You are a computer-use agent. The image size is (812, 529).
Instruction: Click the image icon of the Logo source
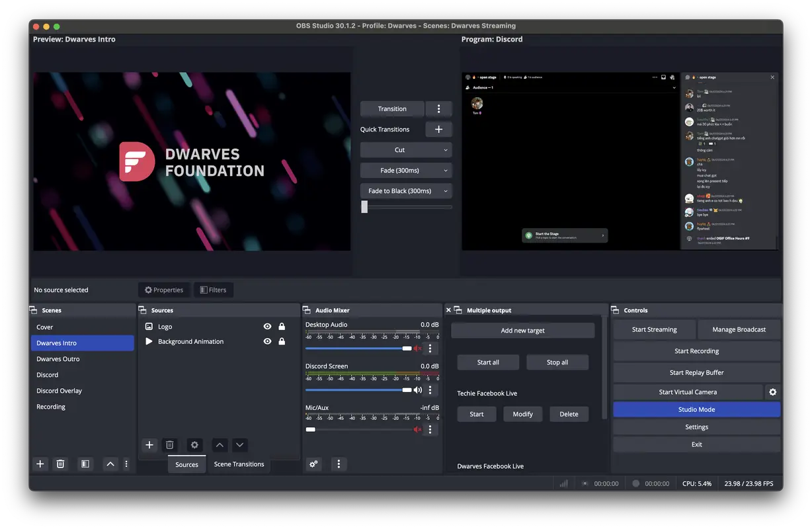point(149,327)
